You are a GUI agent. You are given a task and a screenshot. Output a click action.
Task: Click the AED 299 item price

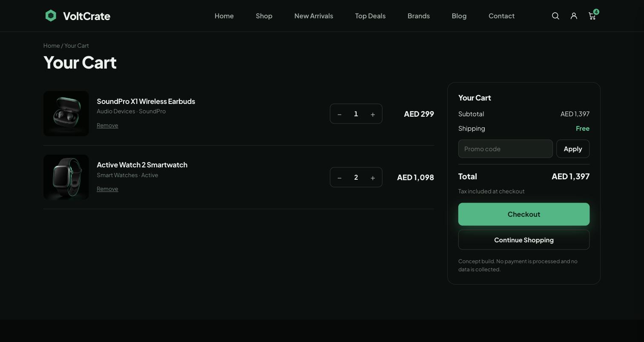(x=419, y=114)
